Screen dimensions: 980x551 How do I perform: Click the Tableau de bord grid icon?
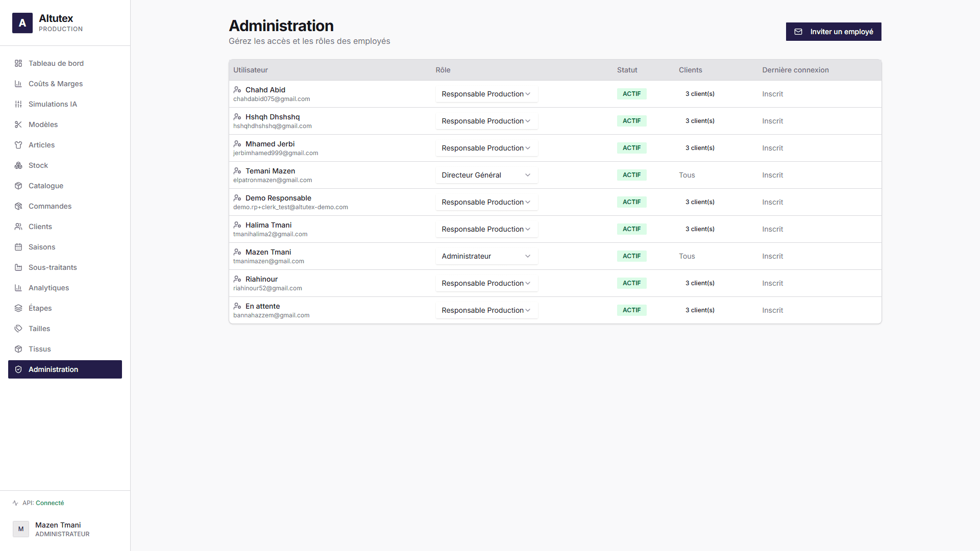[18, 63]
